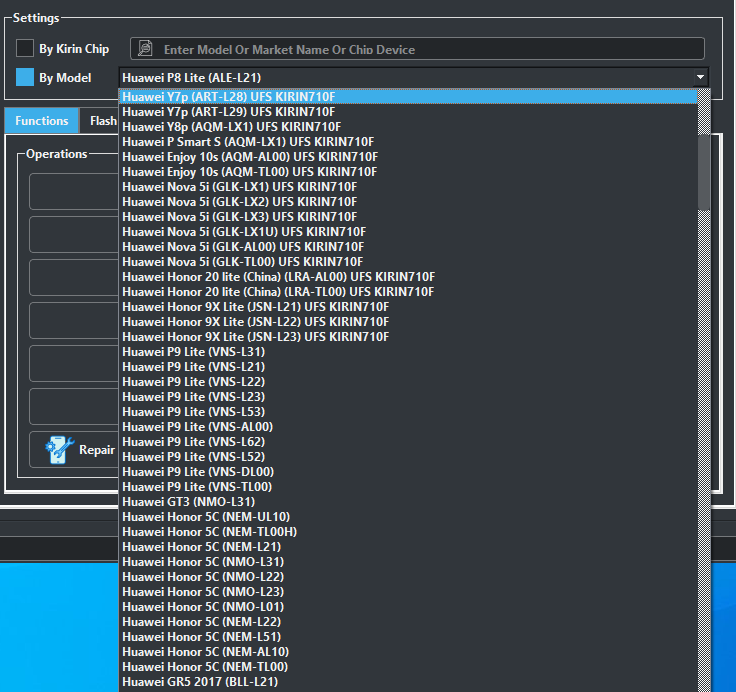Screen dimensions: 736x692
Task: Pick Huawei GR5 2017 (BLL-L21)
Action: pos(408,683)
